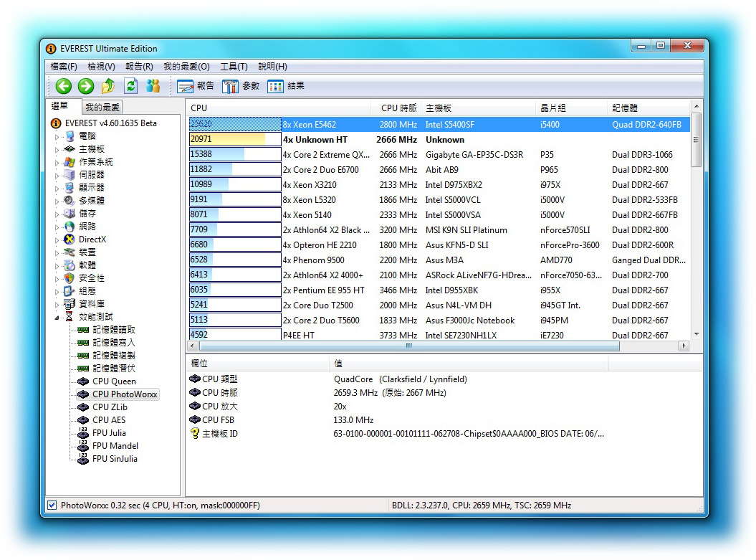
Task: Click the FPU Mandel benchmark icon
Action: click(83, 446)
